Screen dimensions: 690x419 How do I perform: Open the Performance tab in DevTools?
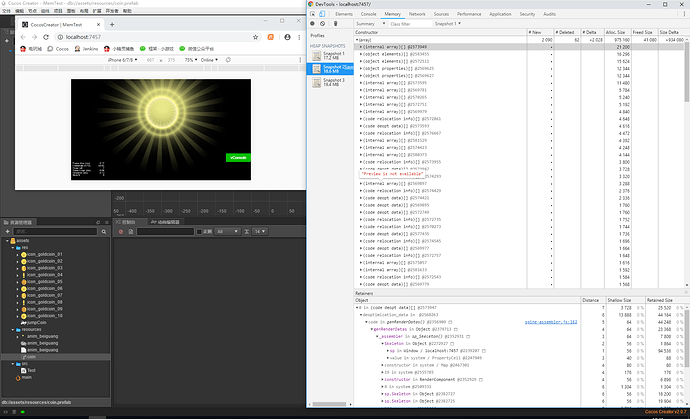[x=471, y=14]
